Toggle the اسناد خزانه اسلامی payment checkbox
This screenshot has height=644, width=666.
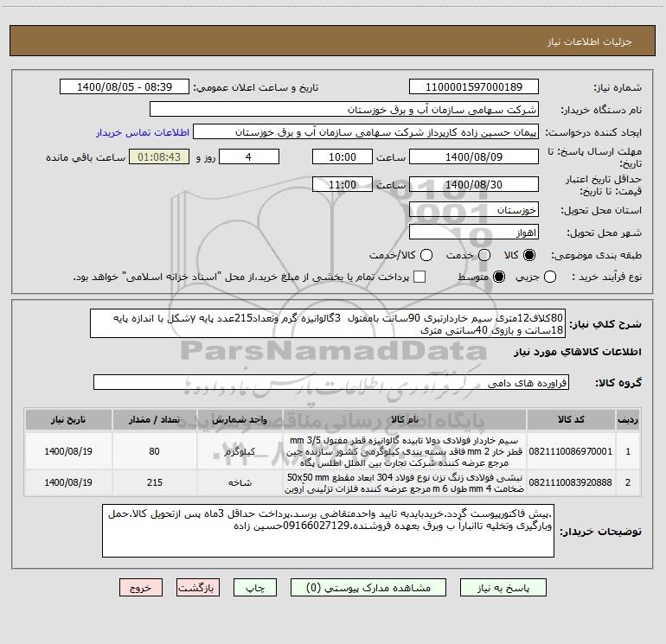(419, 277)
